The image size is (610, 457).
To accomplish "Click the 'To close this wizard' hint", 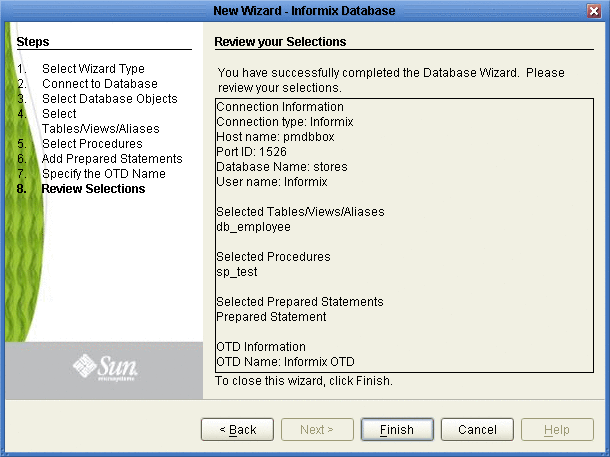I will pos(304,381).
